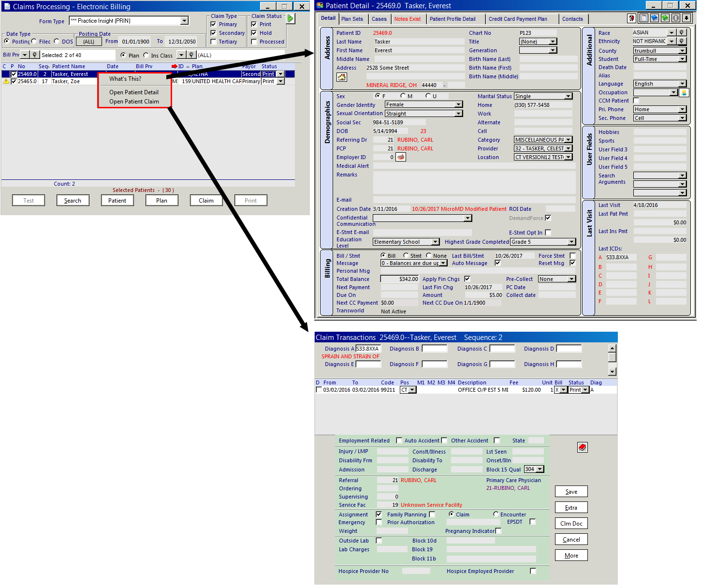The height and width of the screenshot is (588, 701).
Task: Click the Chart No field showing P123
Action: pos(538,33)
